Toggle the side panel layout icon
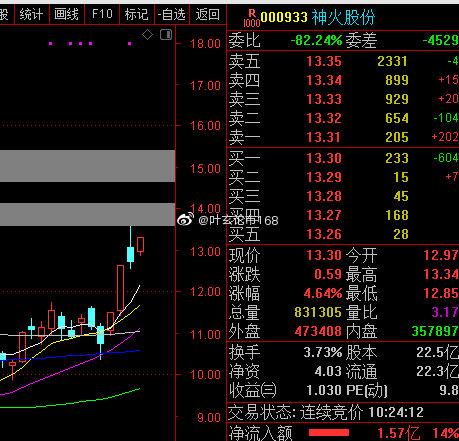459x441 pixels. pyautogui.click(x=166, y=35)
